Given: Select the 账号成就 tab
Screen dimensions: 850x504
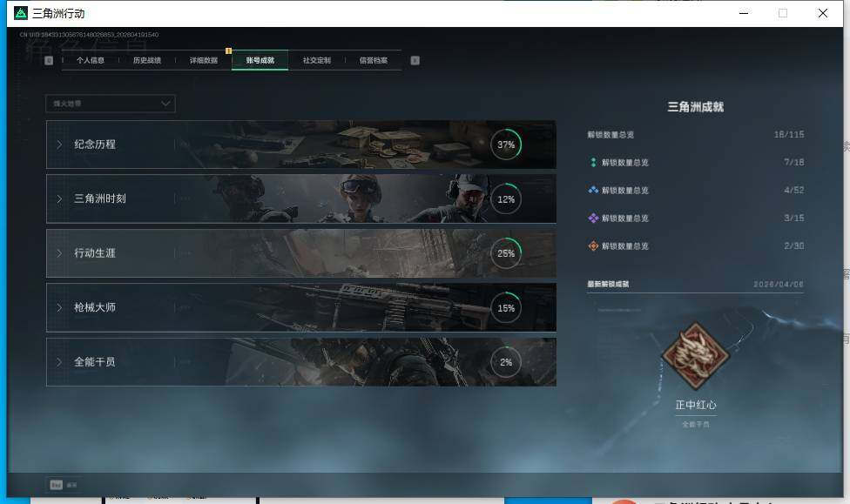Looking at the screenshot, I should [260, 60].
